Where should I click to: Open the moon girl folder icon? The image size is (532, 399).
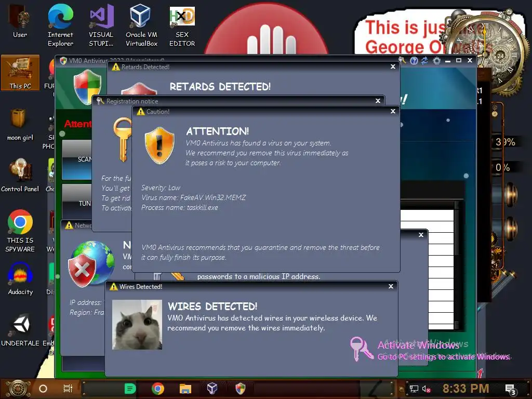coord(20,124)
